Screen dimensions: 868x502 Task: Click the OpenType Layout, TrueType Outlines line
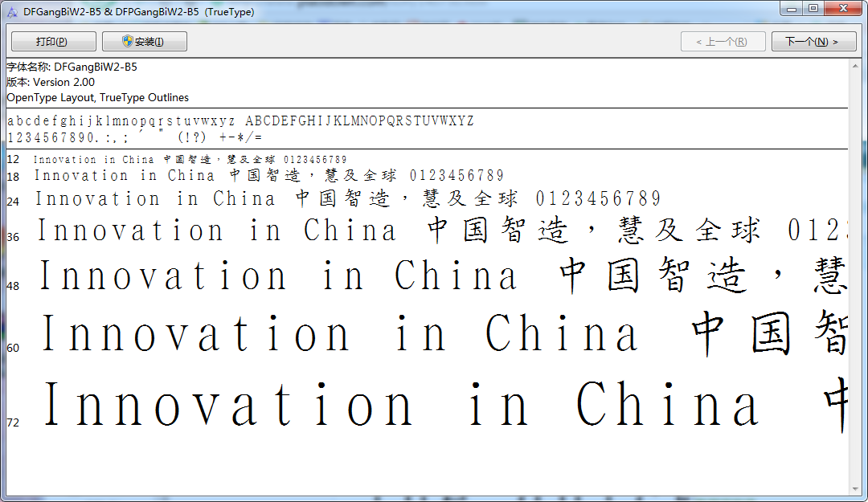coord(98,98)
